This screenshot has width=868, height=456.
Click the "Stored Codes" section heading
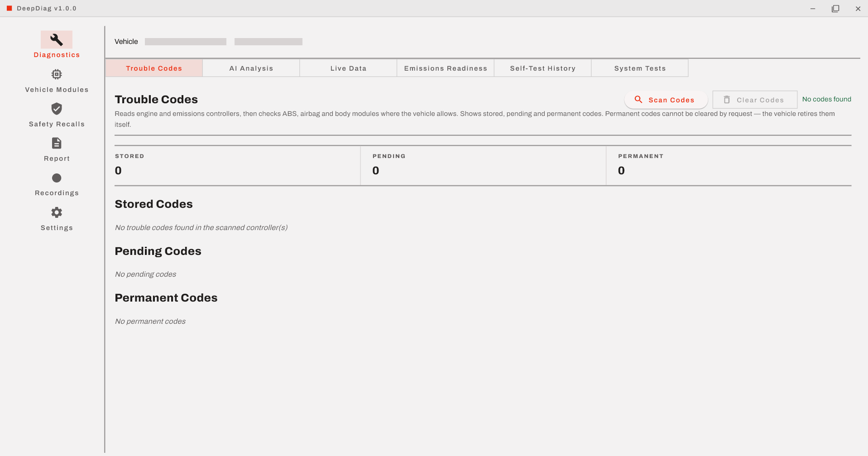tap(153, 204)
